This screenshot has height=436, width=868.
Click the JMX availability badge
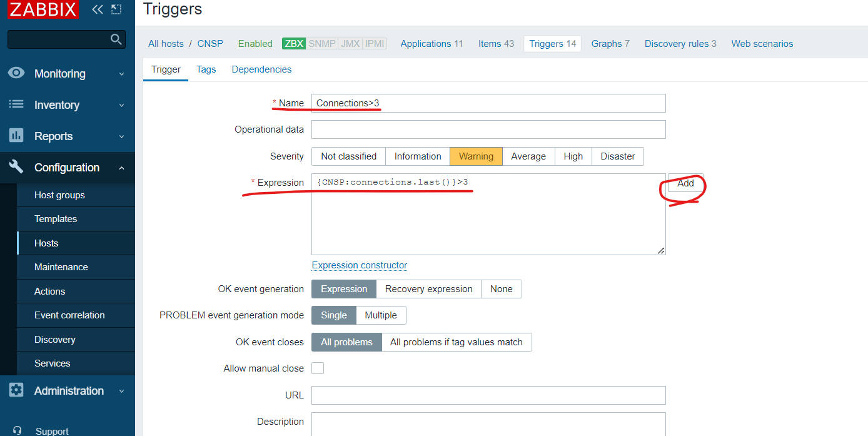tap(350, 44)
